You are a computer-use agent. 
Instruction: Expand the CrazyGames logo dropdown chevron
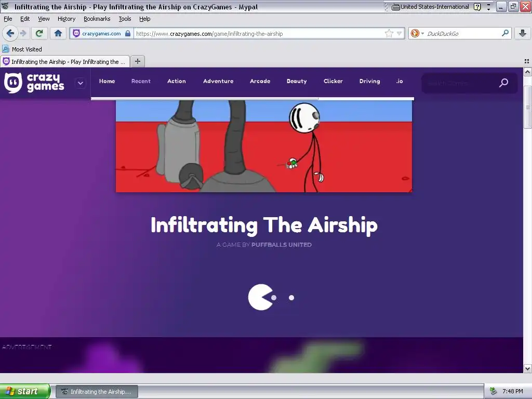81,83
